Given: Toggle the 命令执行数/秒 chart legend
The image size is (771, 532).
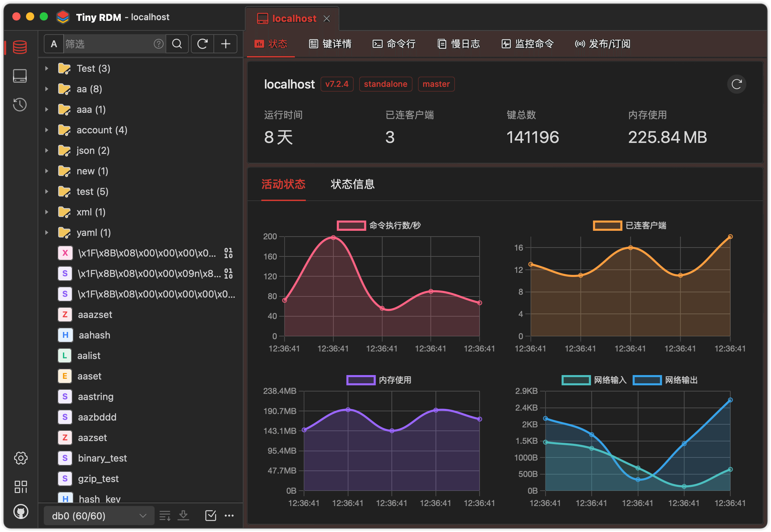Looking at the screenshot, I should click(379, 226).
